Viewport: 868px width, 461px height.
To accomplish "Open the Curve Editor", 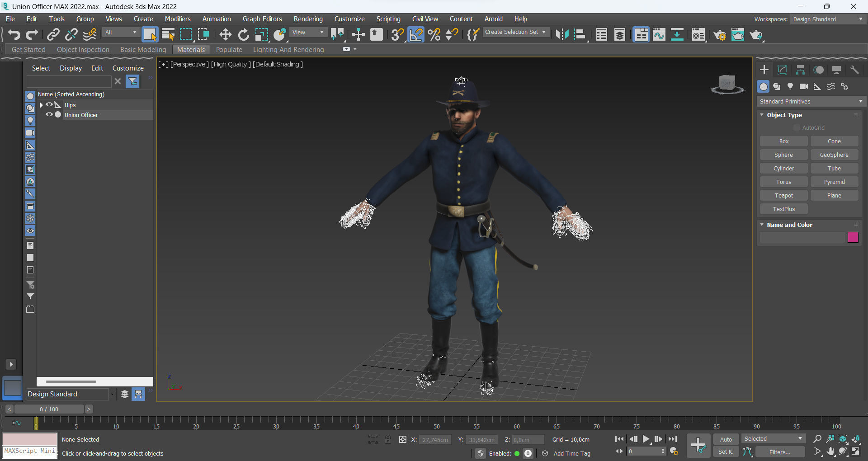I will tap(659, 34).
